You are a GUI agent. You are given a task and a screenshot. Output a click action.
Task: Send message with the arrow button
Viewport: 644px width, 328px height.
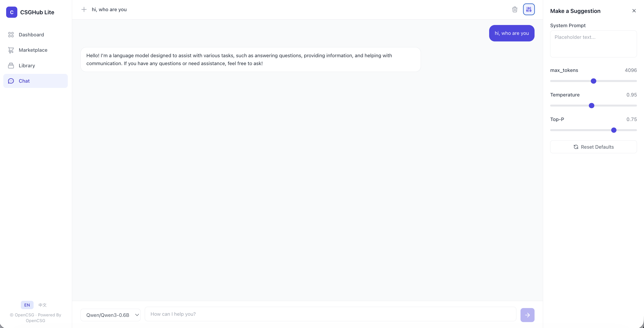click(527, 315)
